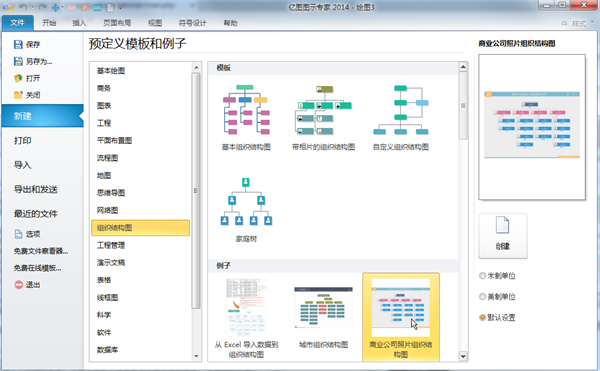Click category list scroll-up arrow
600x371 pixels.
coord(196,68)
